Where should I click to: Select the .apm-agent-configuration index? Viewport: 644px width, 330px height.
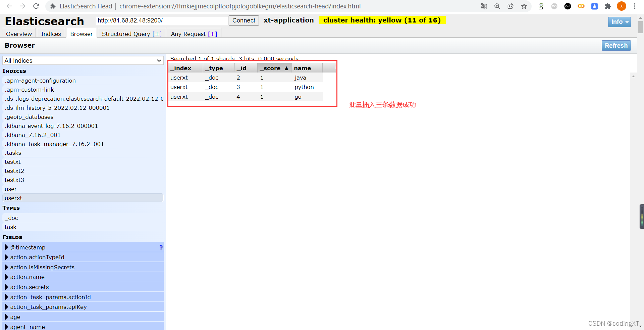click(83, 81)
